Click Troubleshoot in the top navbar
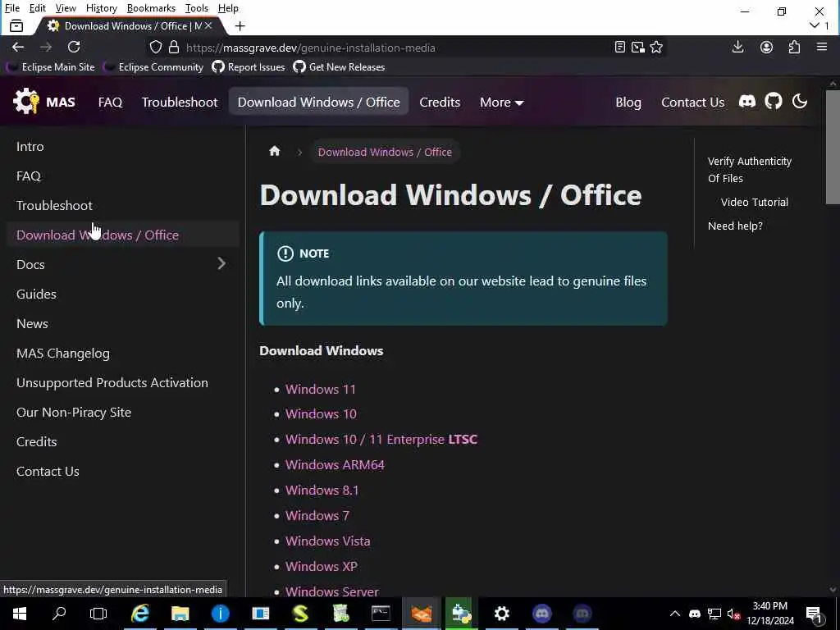840x630 pixels. [x=180, y=102]
